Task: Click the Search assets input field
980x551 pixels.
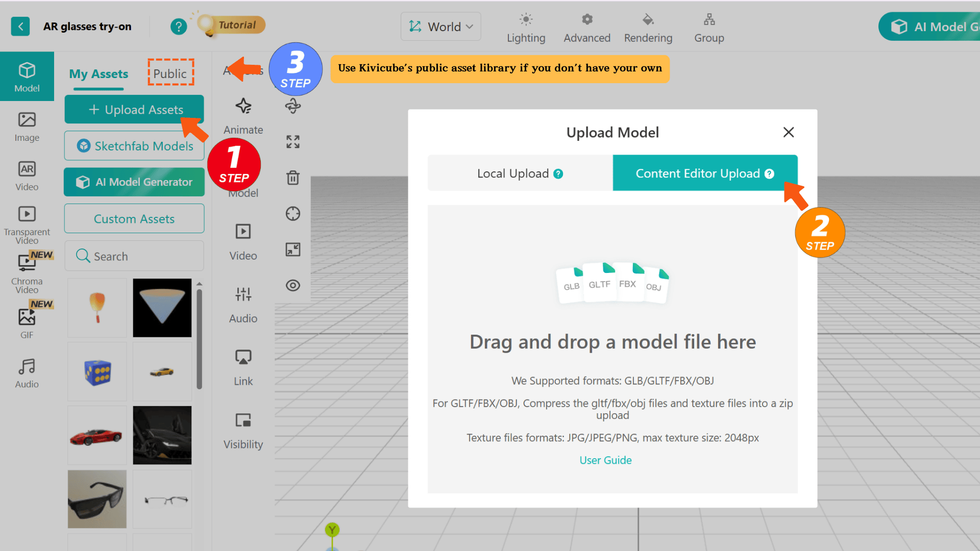Action: click(134, 256)
